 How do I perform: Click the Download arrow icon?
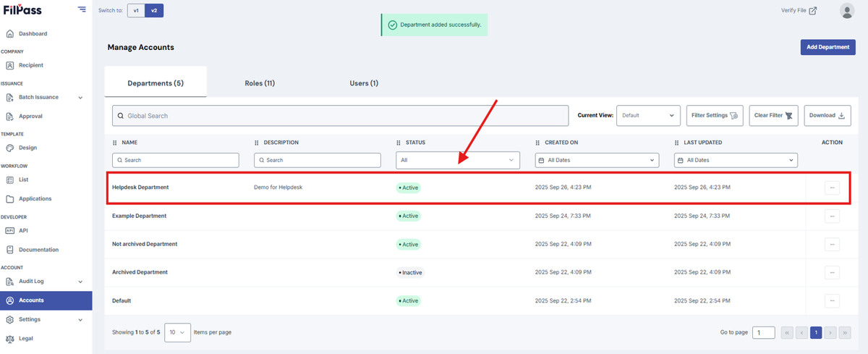[842, 116]
